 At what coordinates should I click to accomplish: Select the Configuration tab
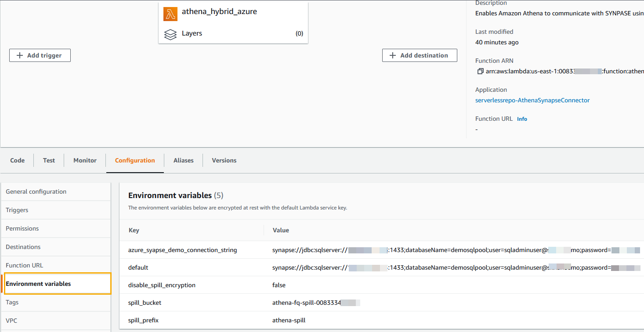click(x=135, y=160)
